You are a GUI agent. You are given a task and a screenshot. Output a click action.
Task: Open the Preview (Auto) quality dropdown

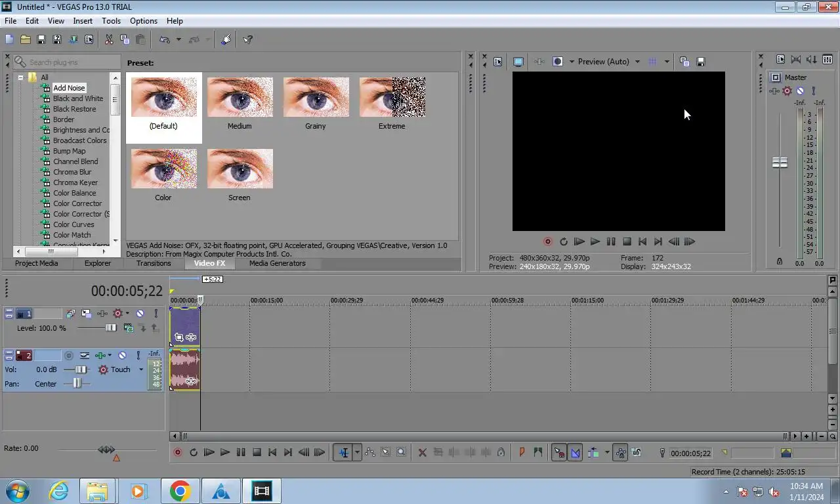point(609,62)
